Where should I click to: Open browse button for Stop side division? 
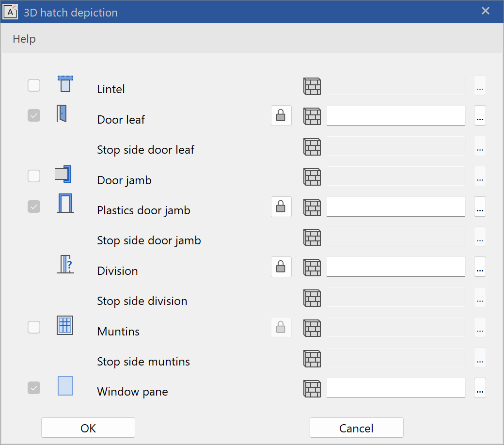click(480, 298)
